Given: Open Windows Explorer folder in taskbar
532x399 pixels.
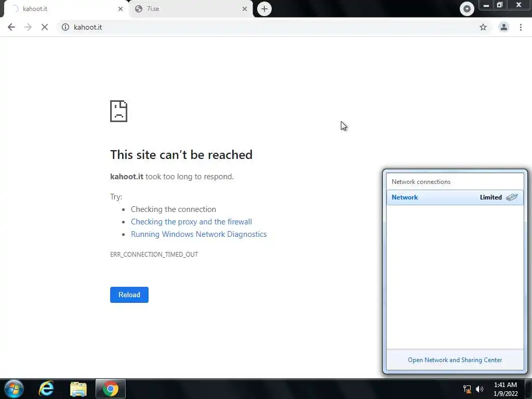Looking at the screenshot, I should (78, 389).
